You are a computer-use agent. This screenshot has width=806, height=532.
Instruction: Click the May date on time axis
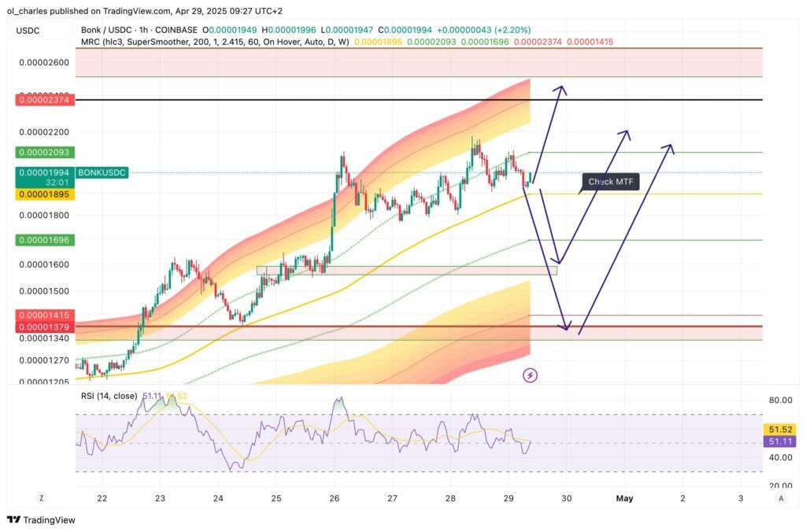[x=624, y=498]
